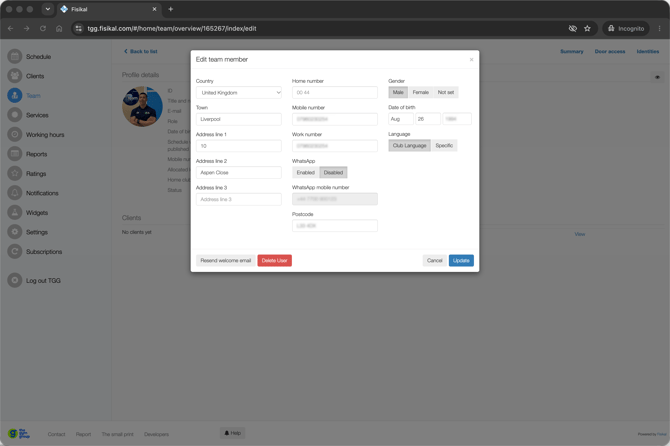Open the Help button in footer
The width and height of the screenshot is (670, 446).
click(232, 433)
